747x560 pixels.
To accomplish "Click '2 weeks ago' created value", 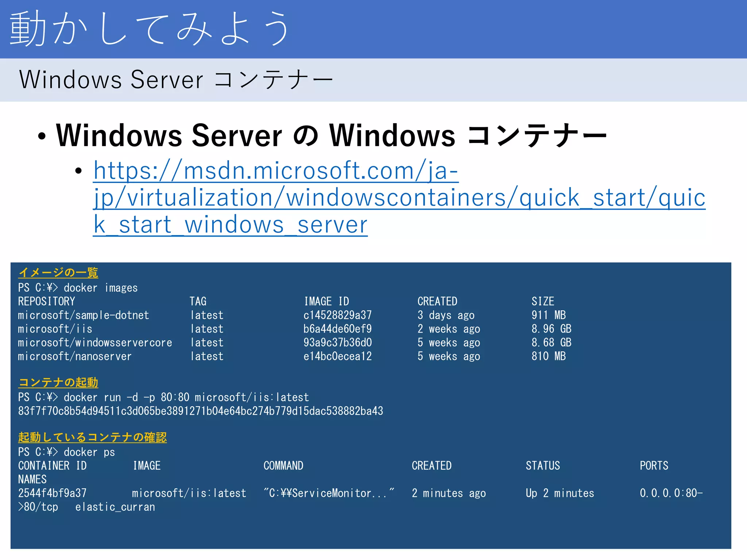I will pos(449,329).
